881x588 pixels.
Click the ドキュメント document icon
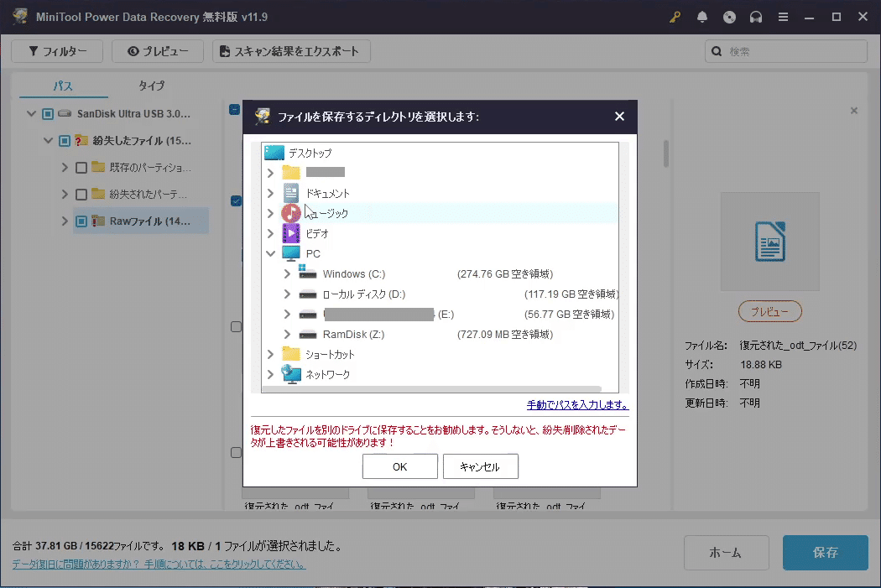tap(291, 193)
